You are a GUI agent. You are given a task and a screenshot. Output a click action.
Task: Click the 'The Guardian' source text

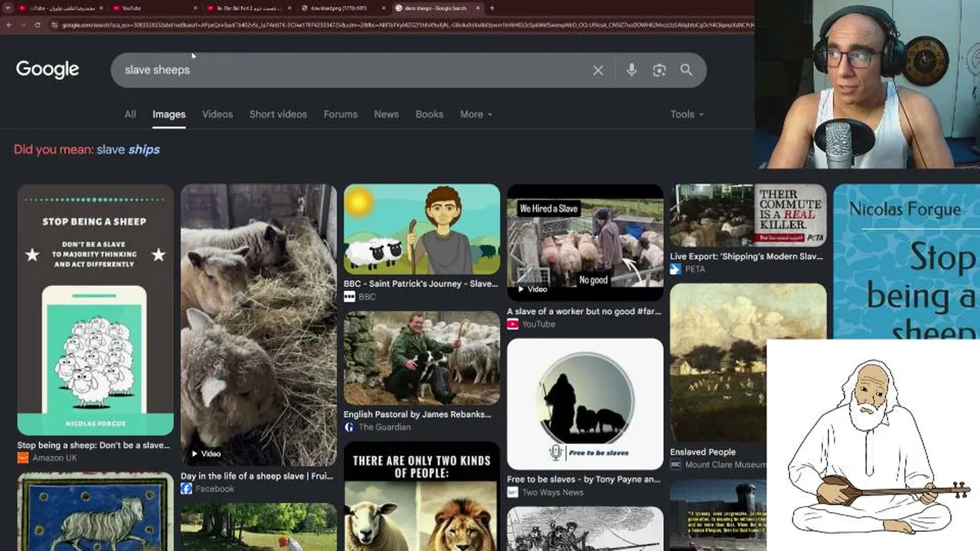tap(384, 427)
